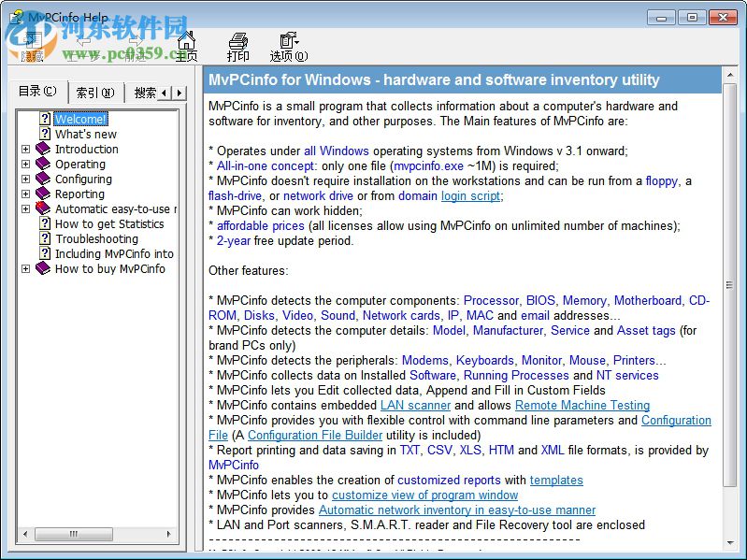Click the page icon beside Welcome!

[45, 119]
